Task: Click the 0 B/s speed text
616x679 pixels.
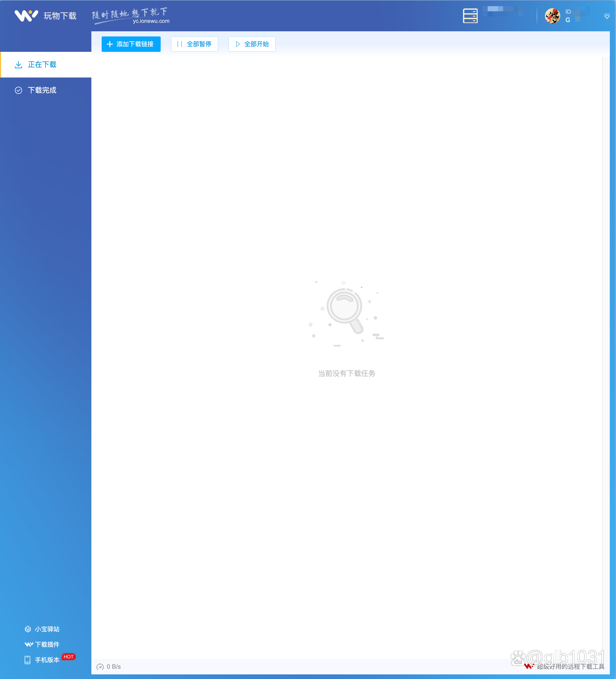Action: coord(113,666)
